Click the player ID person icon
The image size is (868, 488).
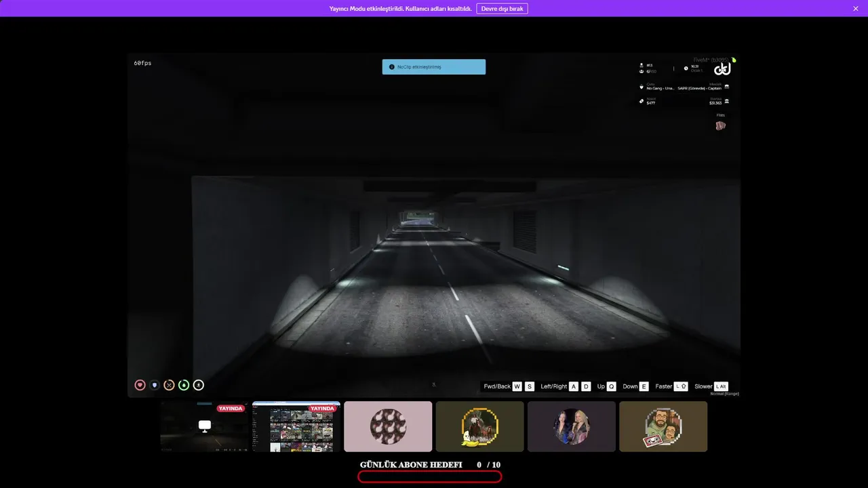tap(642, 65)
